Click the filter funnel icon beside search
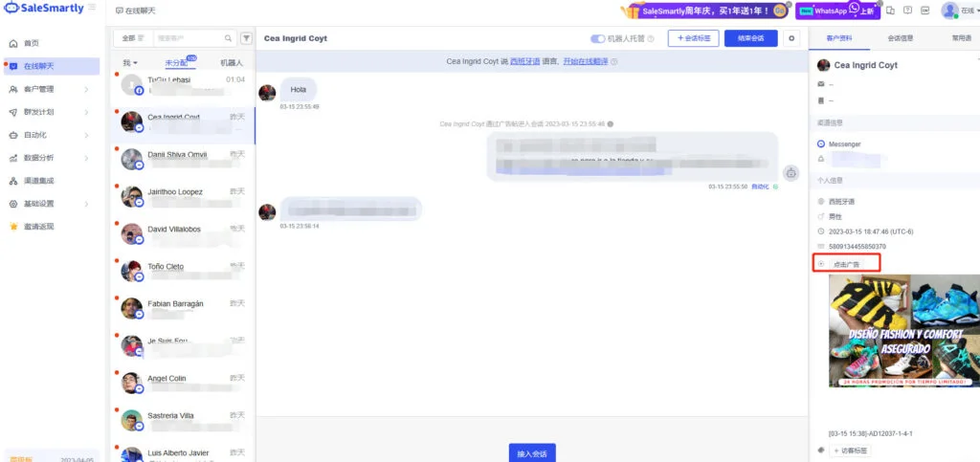This screenshot has height=462, width=980. click(247, 38)
